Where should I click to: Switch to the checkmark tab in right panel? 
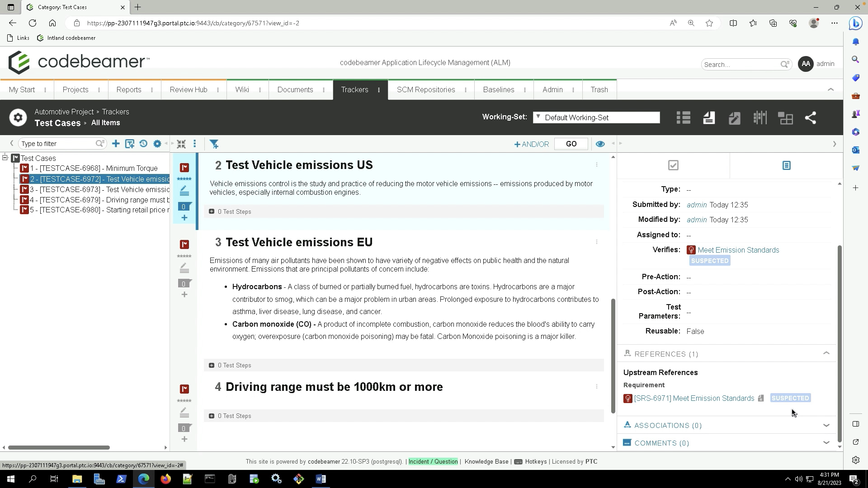(673, 165)
